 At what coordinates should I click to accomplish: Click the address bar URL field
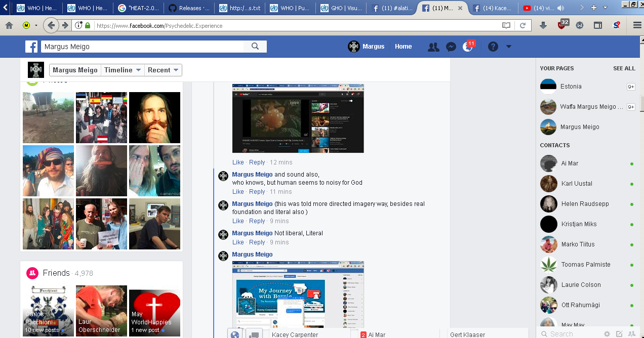coord(296,25)
